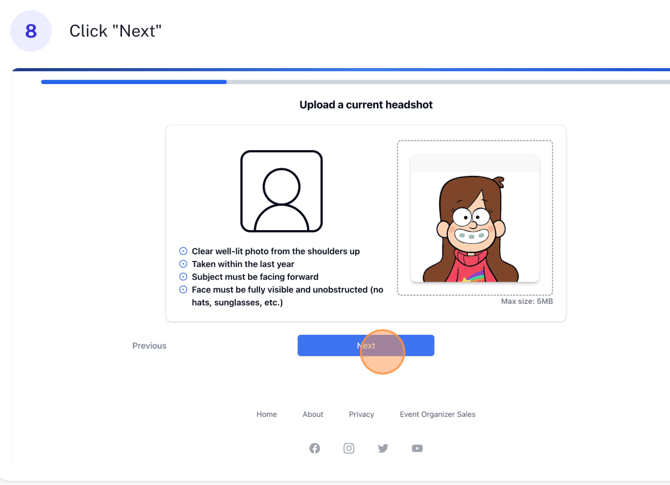Screen dimensions: 670x485
Task: Click the step number 8 badge
Action: pos(31,31)
